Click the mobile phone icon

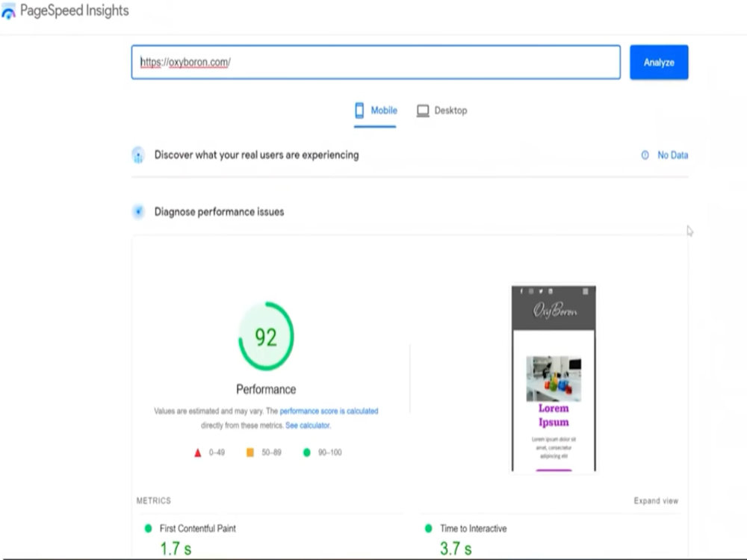[359, 111]
